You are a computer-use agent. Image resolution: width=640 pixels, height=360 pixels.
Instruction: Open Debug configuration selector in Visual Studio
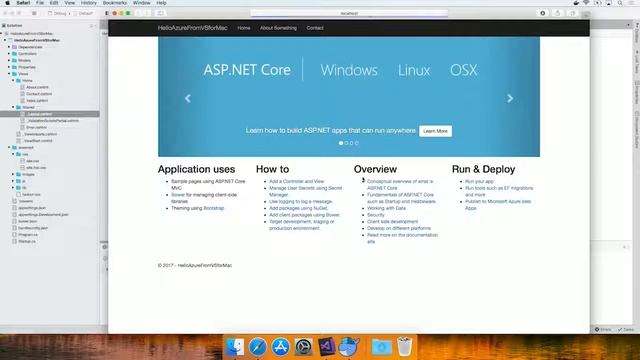coord(60,13)
